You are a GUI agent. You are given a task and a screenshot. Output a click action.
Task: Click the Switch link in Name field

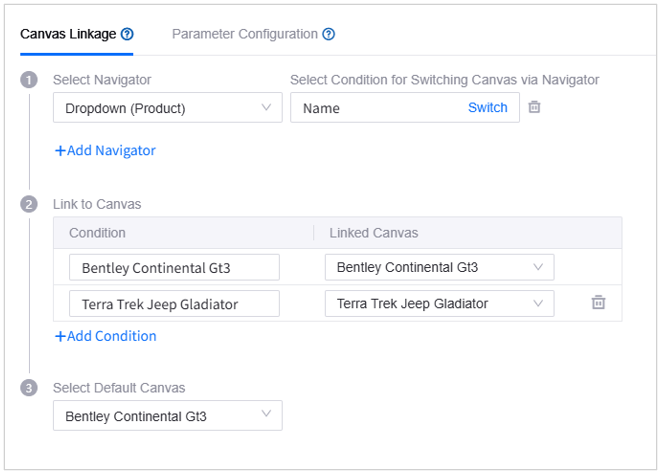click(x=487, y=108)
